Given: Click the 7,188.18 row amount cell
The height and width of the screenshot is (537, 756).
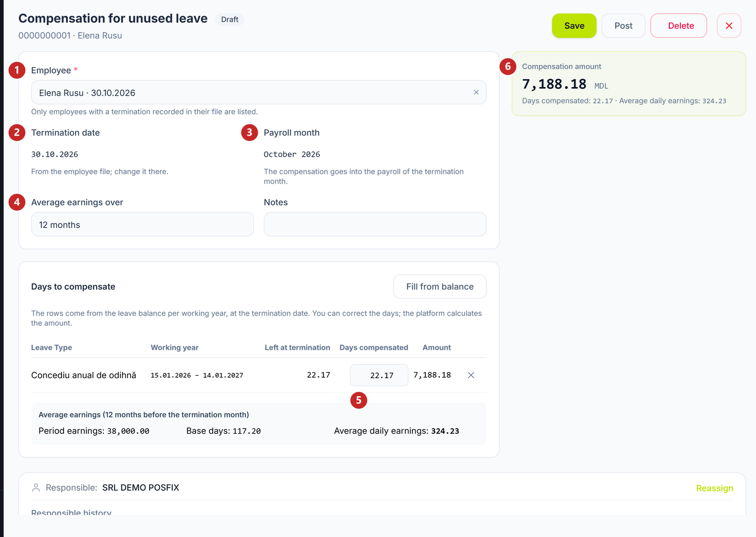Looking at the screenshot, I should (x=432, y=375).
